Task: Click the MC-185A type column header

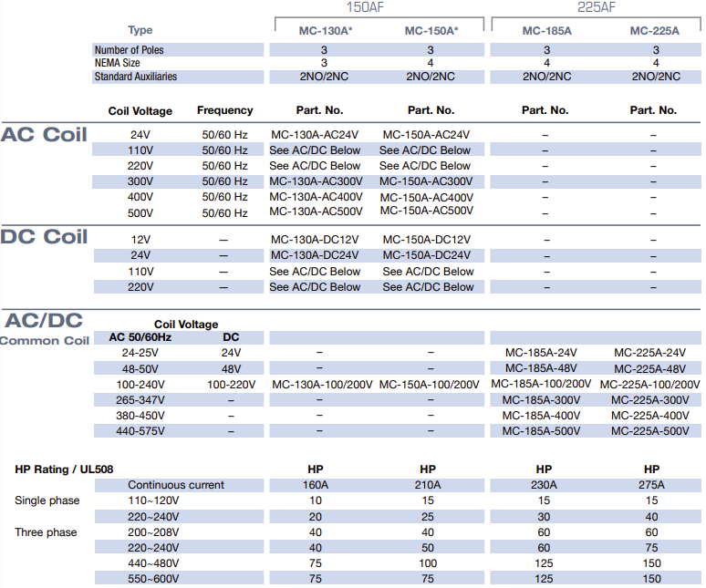Action: coord(546,31)
